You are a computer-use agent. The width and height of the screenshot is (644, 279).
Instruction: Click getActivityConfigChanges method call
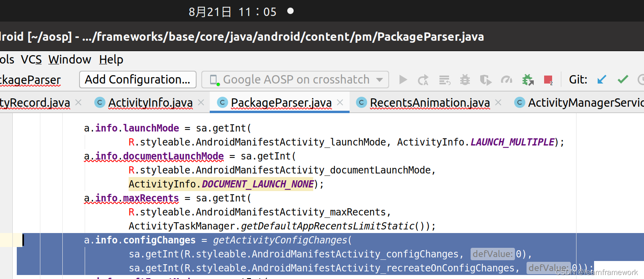(x=280, y=240)
